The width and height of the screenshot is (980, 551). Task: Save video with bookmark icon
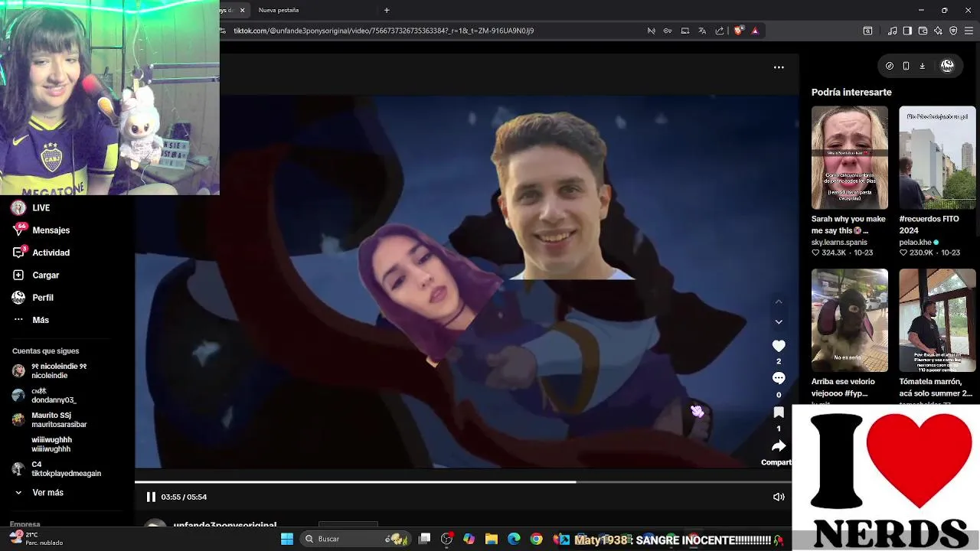click(779, 412)
